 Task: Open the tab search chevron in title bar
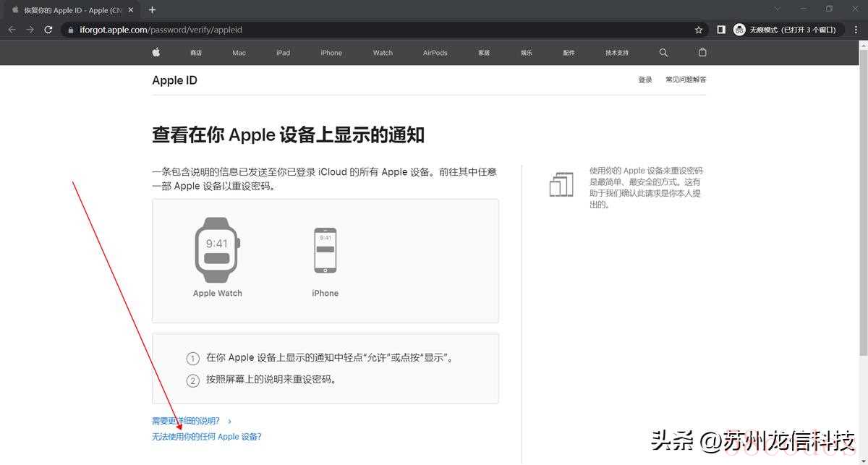[x=778, y=9]
